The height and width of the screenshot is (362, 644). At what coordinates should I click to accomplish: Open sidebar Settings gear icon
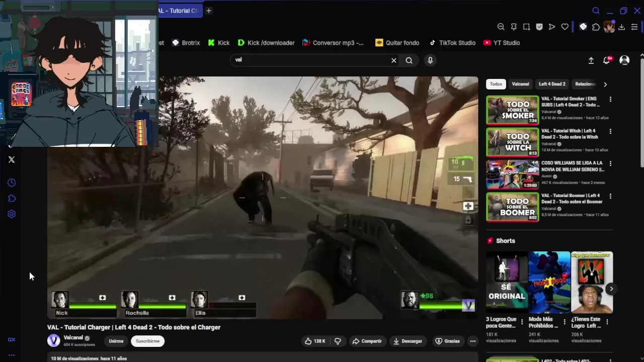pyautogui.click(x=12, y=214)
